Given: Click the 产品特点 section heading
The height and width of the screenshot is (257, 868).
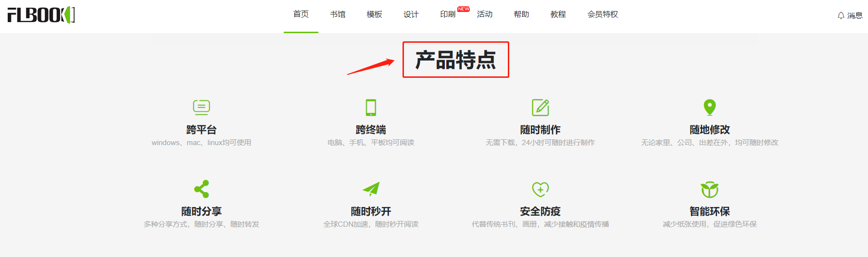Looking at the screenshot, I should click(x=455, y=60).
